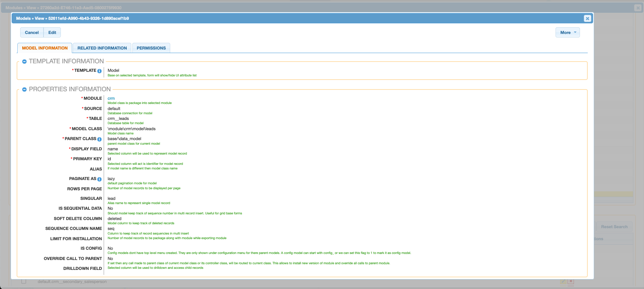Click the Reset Search button behind dialog
Viewport: 644px width, 289px height.
point(614,227)
